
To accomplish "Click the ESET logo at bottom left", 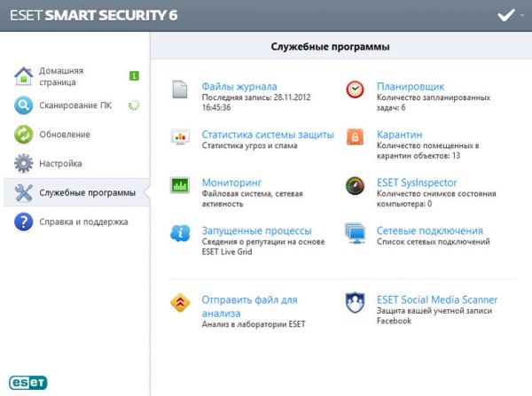I will [27, 382].
